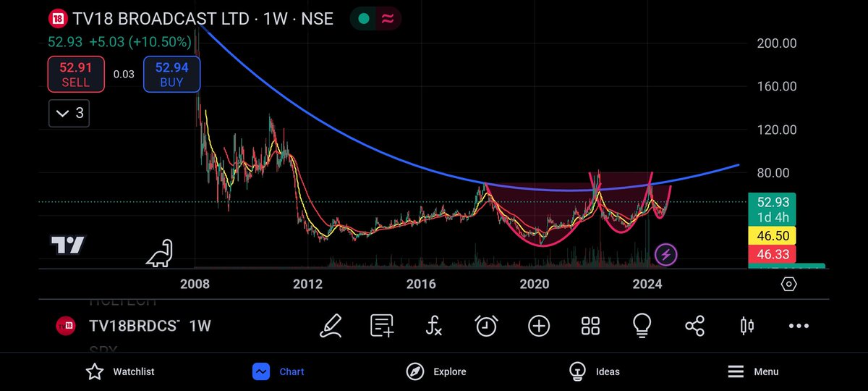Click the 2016 label on time axis
Screen dimensions: 868x391
pyautogui.click(x=421, y=284)
